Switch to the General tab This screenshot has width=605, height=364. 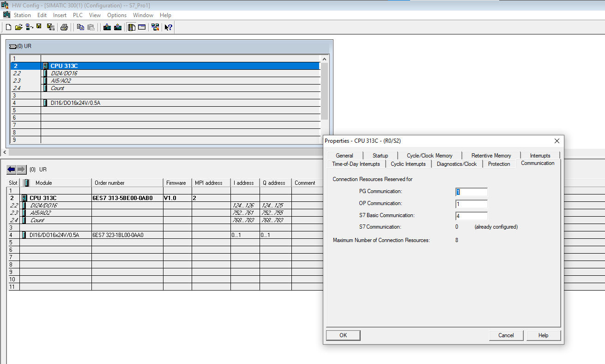coord(345,156)
